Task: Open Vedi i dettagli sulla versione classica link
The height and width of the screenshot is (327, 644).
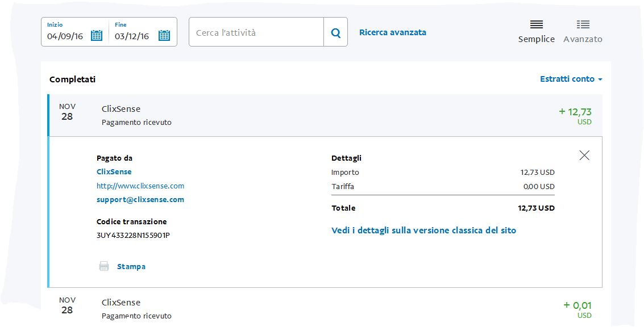Action: click(x=424, y=230)
